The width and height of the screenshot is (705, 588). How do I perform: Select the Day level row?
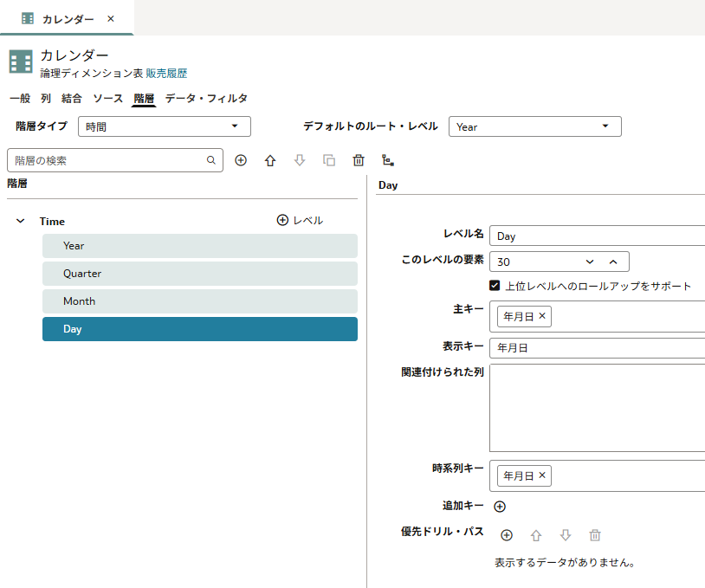tap(200, 329)
